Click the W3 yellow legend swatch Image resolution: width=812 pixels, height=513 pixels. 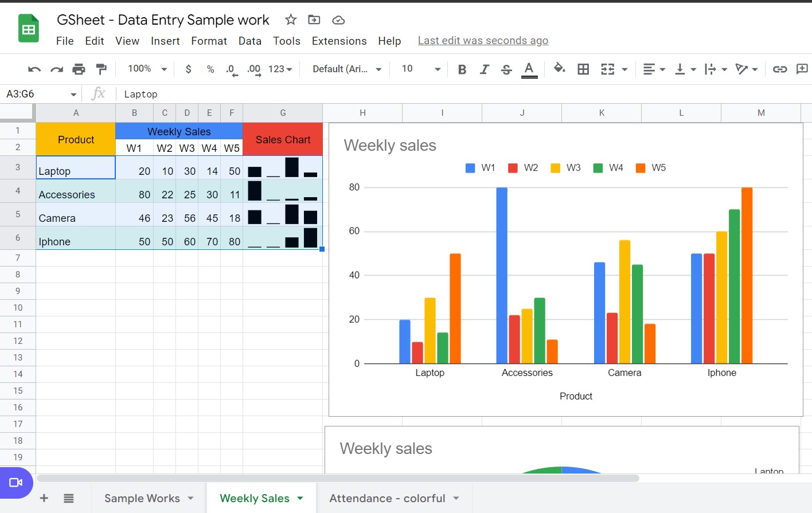point(555,168)
